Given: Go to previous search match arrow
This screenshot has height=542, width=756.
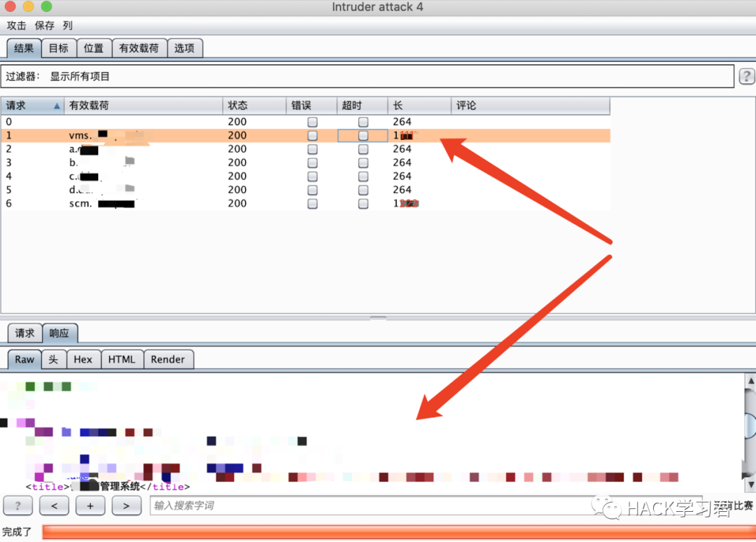Looking at the screenshot, I should click(54, 506).
